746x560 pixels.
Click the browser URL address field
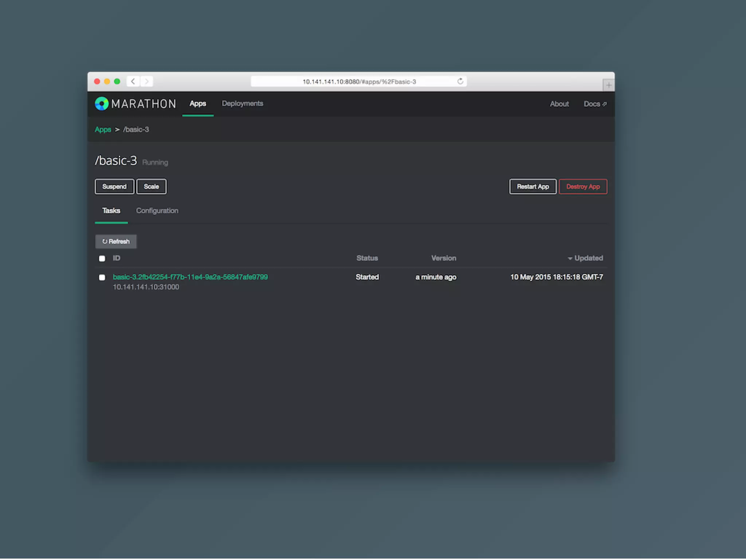[x=359, y=82]
